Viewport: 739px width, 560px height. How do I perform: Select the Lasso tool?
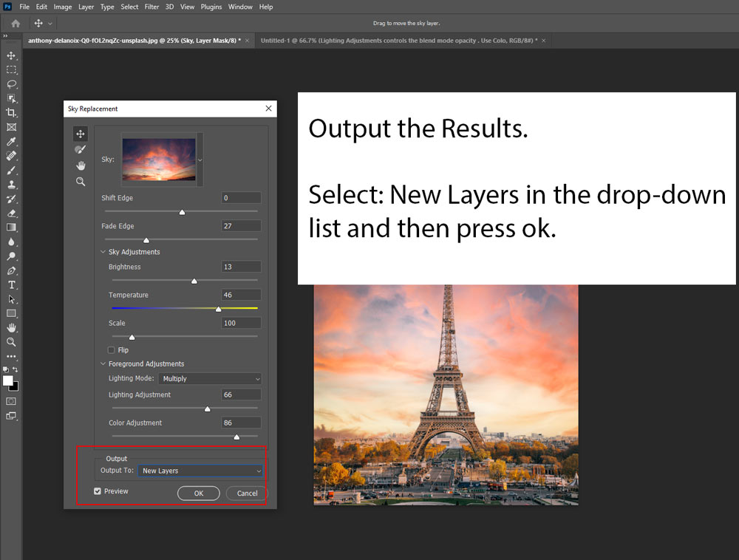[x=11, y=84]
